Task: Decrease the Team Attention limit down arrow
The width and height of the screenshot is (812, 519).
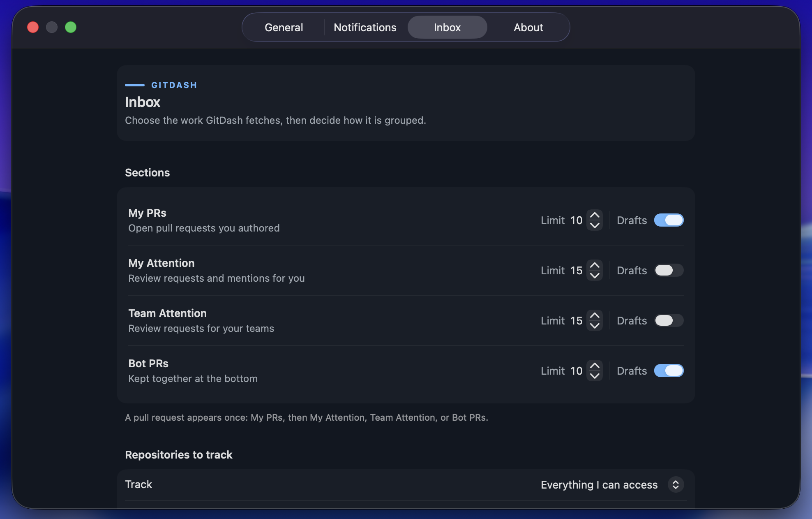Action: click(595, 326)
